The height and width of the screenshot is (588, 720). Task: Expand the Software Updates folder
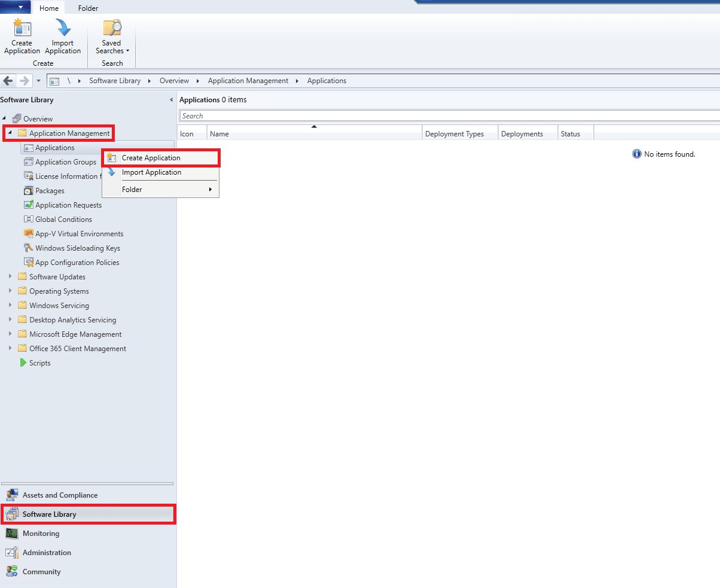[x=10, y=277]
